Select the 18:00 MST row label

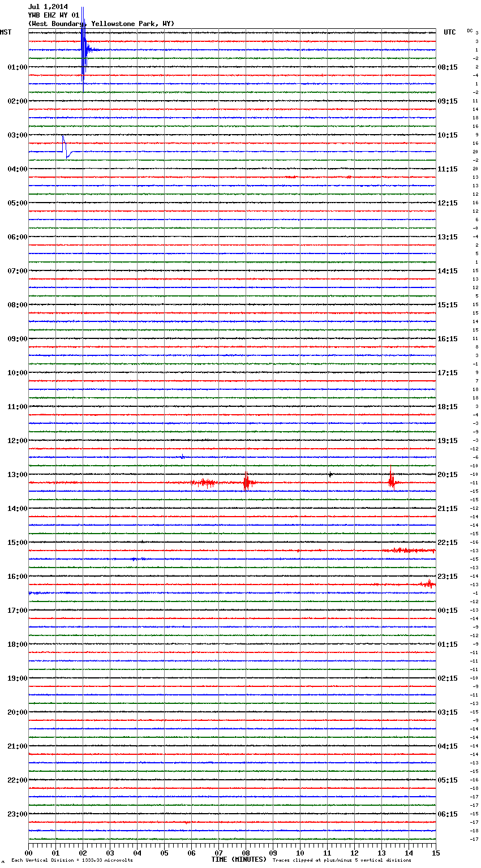[18, 644]
